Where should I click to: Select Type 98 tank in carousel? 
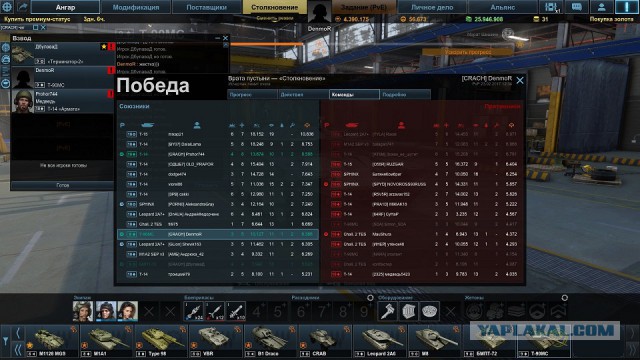coord(160,342)
